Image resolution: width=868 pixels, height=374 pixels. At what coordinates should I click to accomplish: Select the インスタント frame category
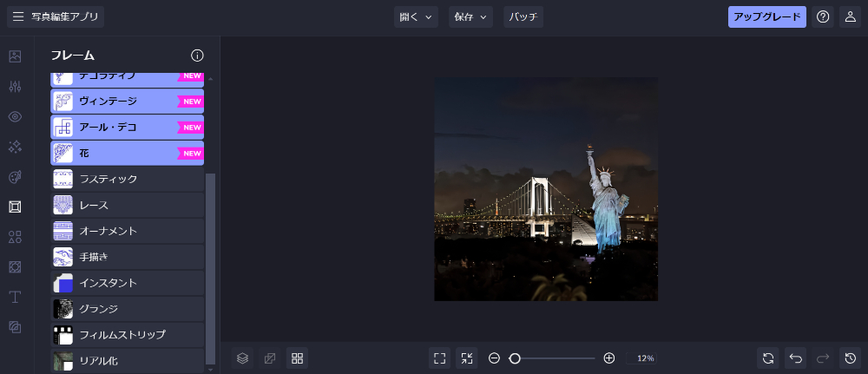coord(128,283)
